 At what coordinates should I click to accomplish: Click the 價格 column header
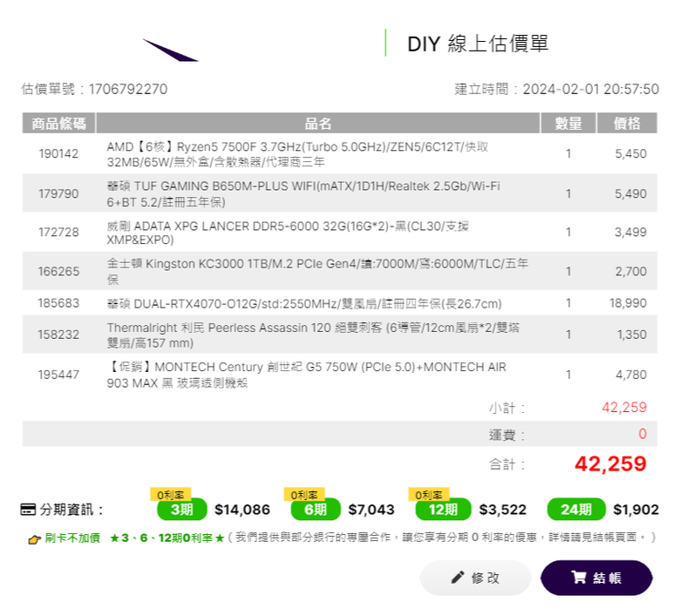click(x=627, y=123)
